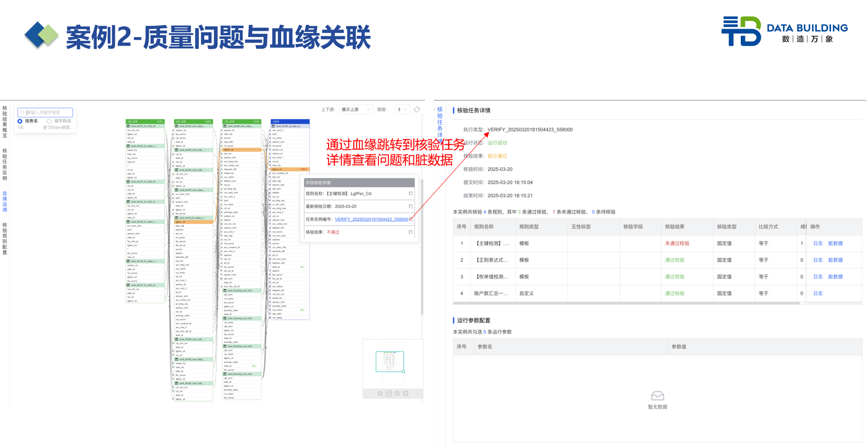This screenshot has width=868, height=448.
Task: Switch to the 血缘追溯 side tab
Action: coord(5,202)
